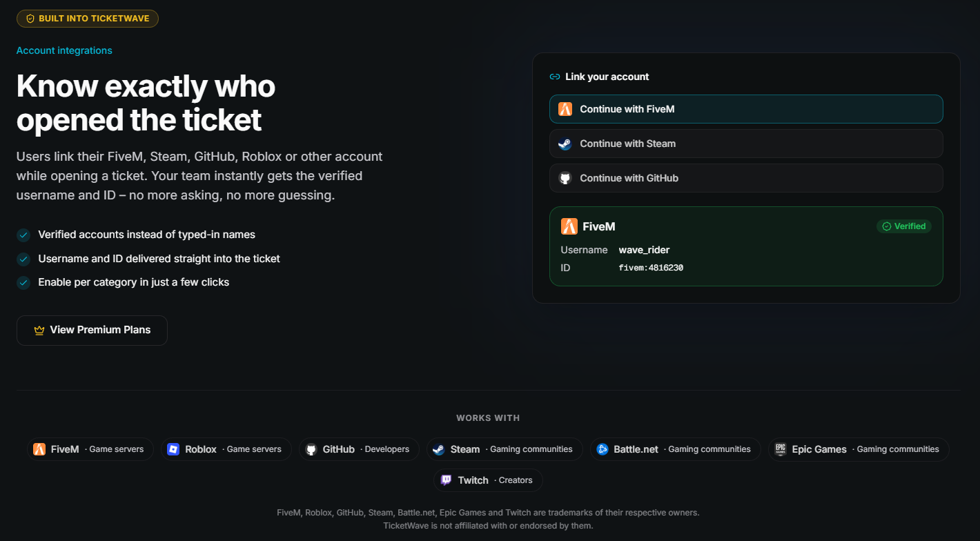Click the Battle.net name in the Works With row

point(636,449)
